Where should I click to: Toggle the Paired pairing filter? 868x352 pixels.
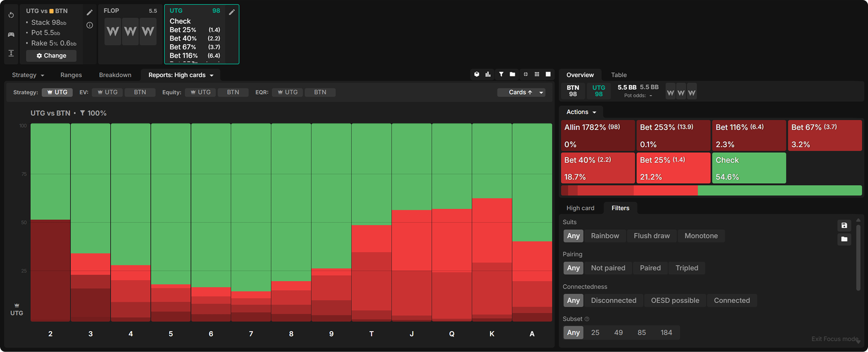coord(650,268)
